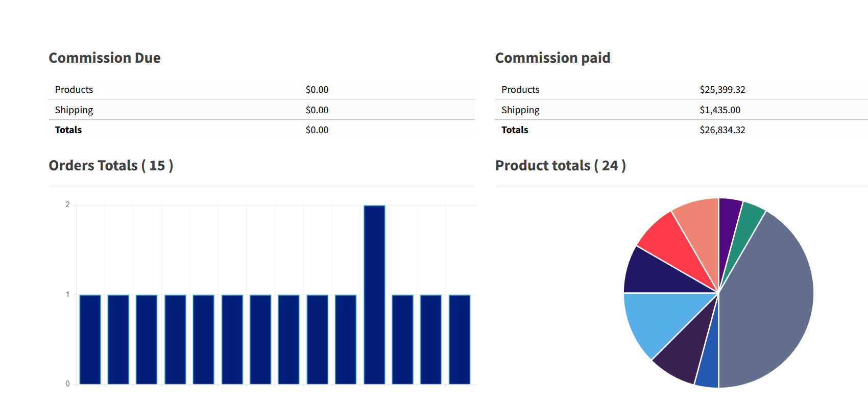Screen dimensions: 868x408
Task: Click Products label under Commission Due
Action: tap(74, 90)
